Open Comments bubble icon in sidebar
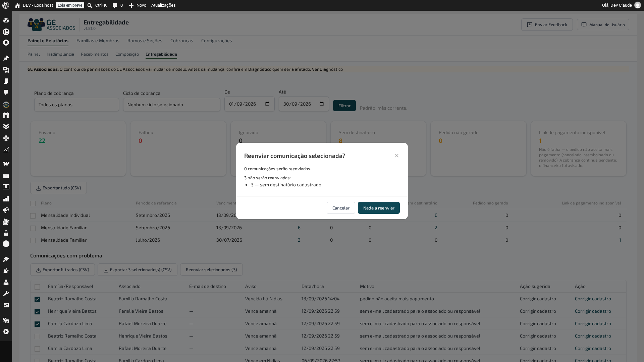The width and height of the screenshot is (644, 362). [6, 93]
